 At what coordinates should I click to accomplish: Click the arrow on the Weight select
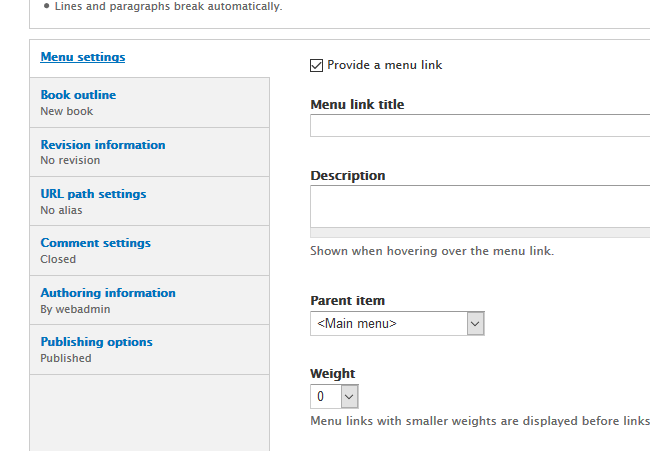click(349, 397)
